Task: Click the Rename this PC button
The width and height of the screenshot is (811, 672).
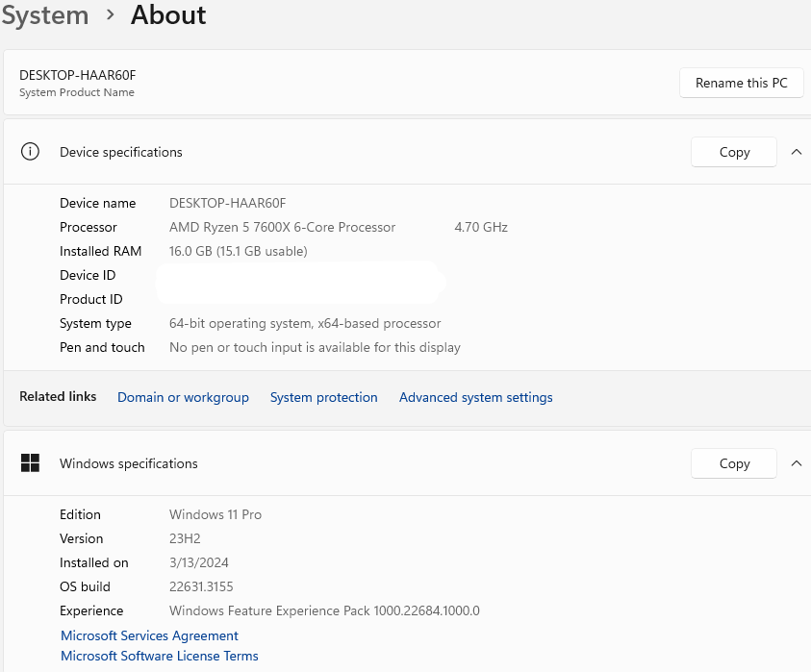Action: pyautogui.click(x=741, y=83)
